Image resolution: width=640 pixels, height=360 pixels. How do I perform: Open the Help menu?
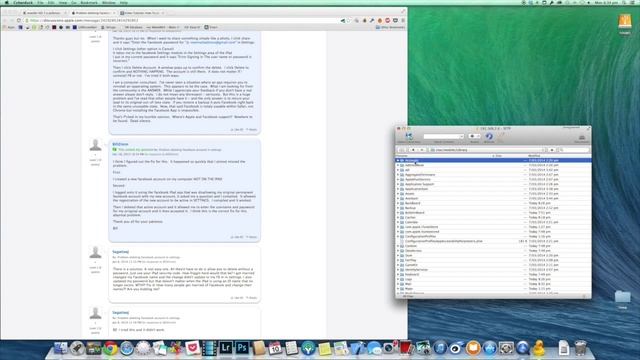click(x=124, y=2)
